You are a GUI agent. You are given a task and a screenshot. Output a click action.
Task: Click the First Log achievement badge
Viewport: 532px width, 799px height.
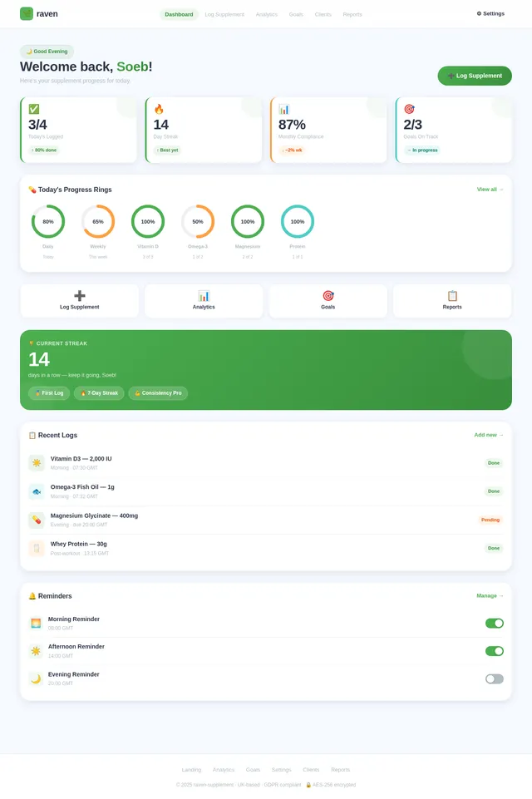coord(49,393)
